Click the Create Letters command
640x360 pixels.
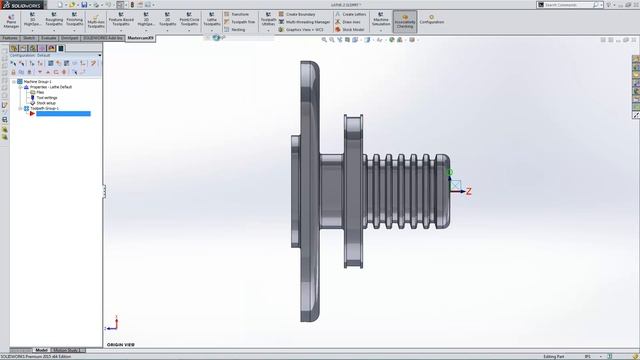(350, 14)
